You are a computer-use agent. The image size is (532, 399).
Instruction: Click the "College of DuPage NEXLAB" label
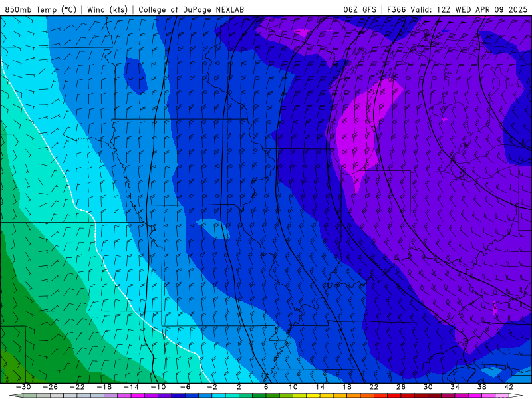(191, 9)
